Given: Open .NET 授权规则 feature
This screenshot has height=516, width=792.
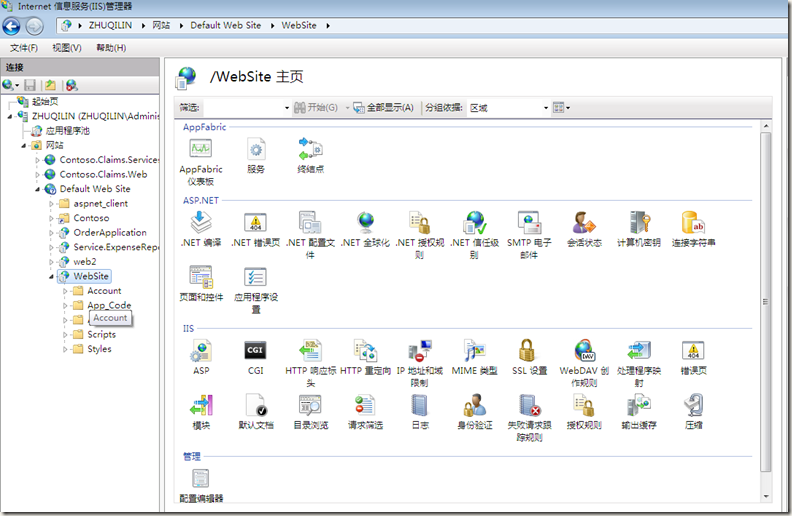Looking at the screenshot, I should (420, 235).
